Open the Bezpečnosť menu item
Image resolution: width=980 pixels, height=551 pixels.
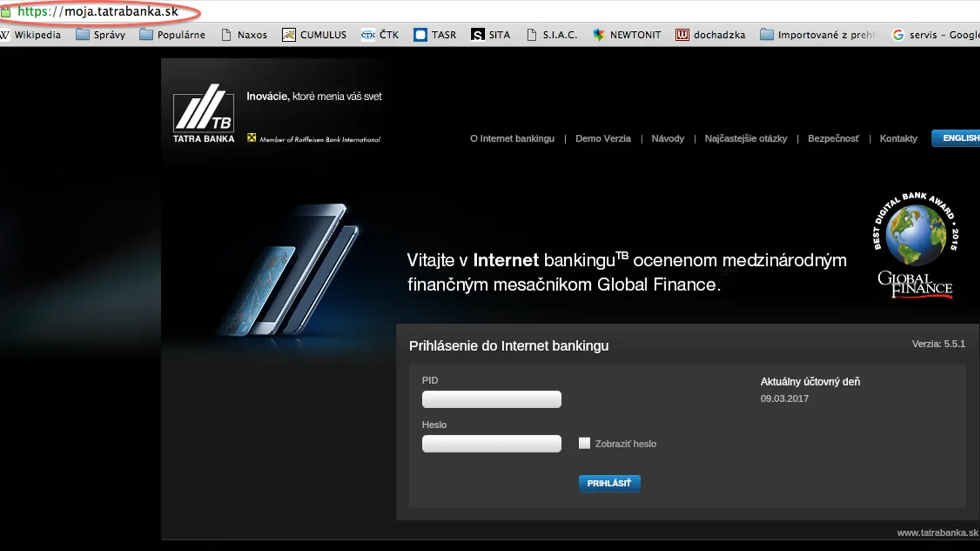[833, 139]
